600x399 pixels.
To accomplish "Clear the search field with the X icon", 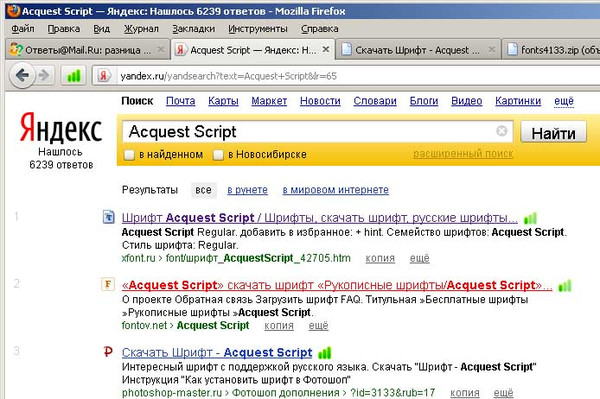I will [x=502, y=131].
